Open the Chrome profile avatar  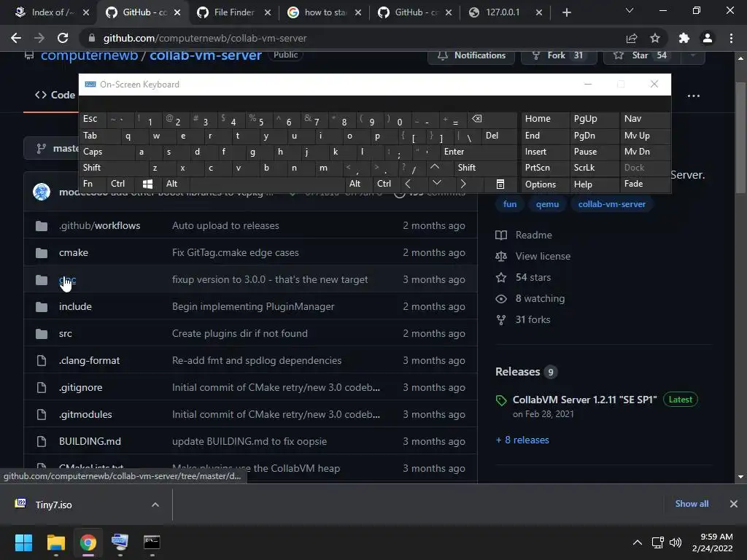tap(708, 38)
